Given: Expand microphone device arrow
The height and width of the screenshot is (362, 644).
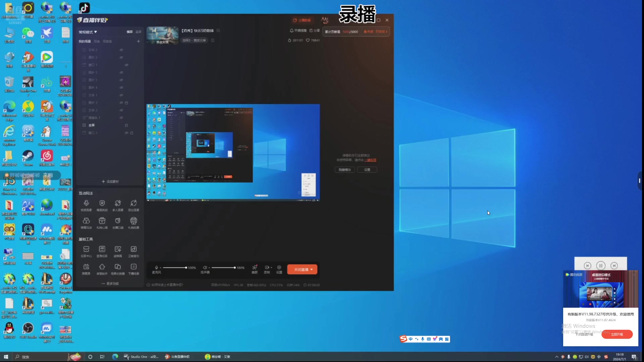Looking at the screenshot, I should pyautogui.click(x=160, y=268).
